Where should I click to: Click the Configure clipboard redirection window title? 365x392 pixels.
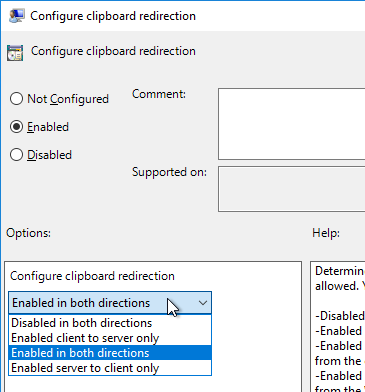113,16
